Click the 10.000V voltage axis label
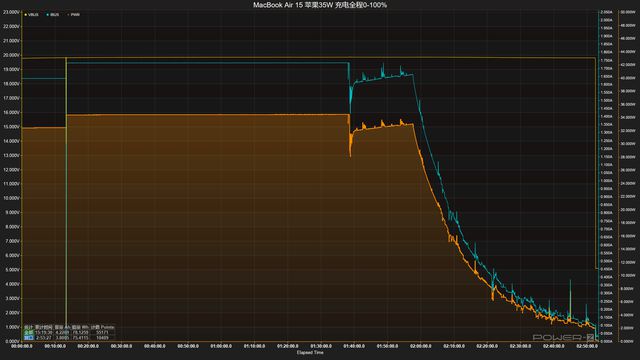 coord(11,198)
